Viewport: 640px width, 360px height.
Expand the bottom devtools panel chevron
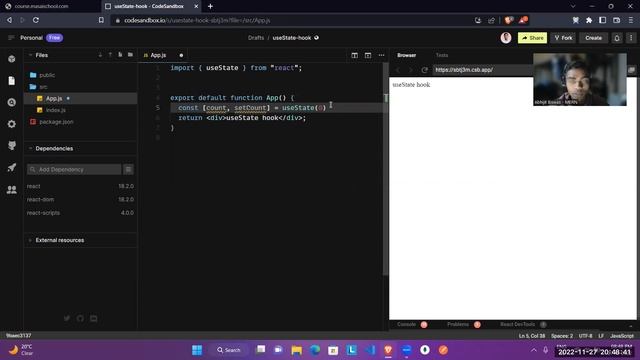(631, 326)
